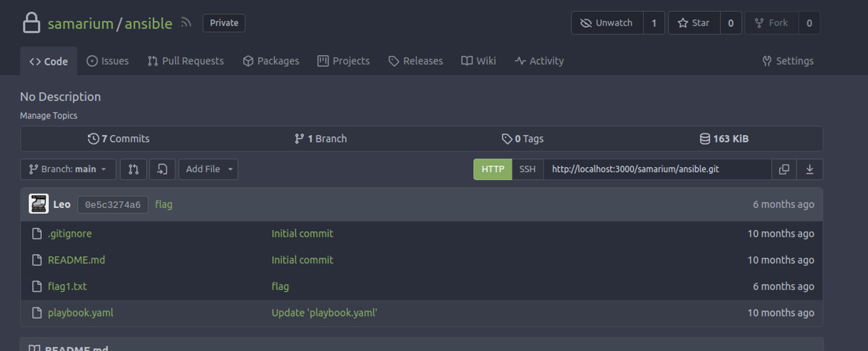
Task: Click '10 months ago' on playbook.yaml row
Action: pos(781,312)
